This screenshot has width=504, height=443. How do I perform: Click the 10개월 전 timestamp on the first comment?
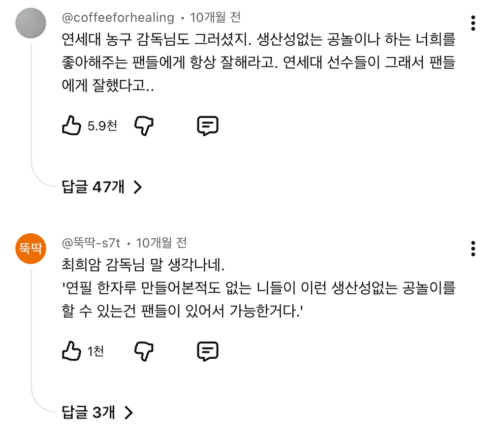click(x=214, y=17)
